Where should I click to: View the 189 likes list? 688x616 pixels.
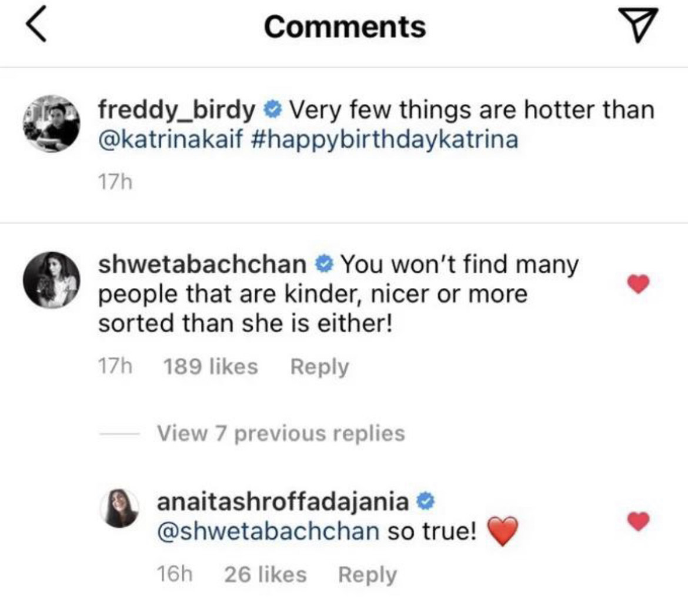pos(210,367)
